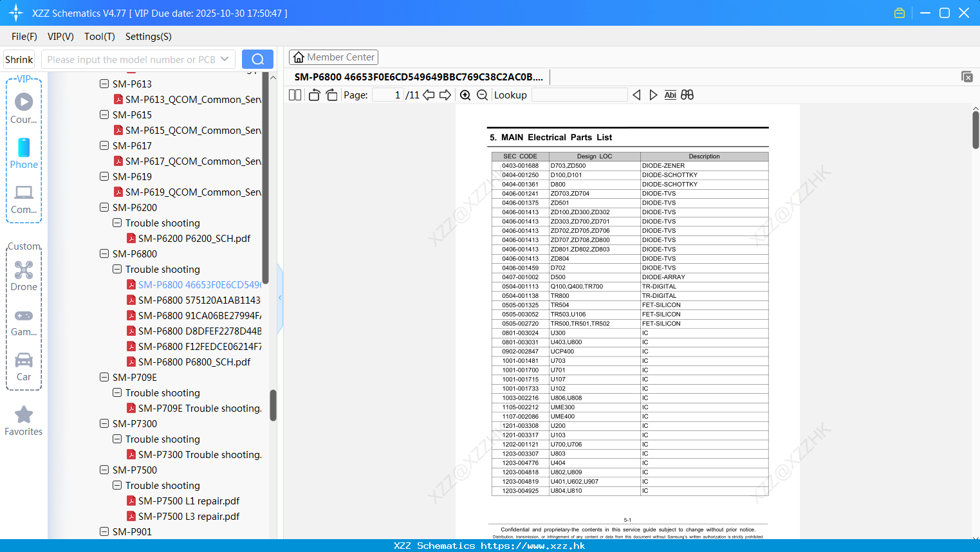
Task: Open SM-P709E Trouble shooting file
Action: pos(200,408)
